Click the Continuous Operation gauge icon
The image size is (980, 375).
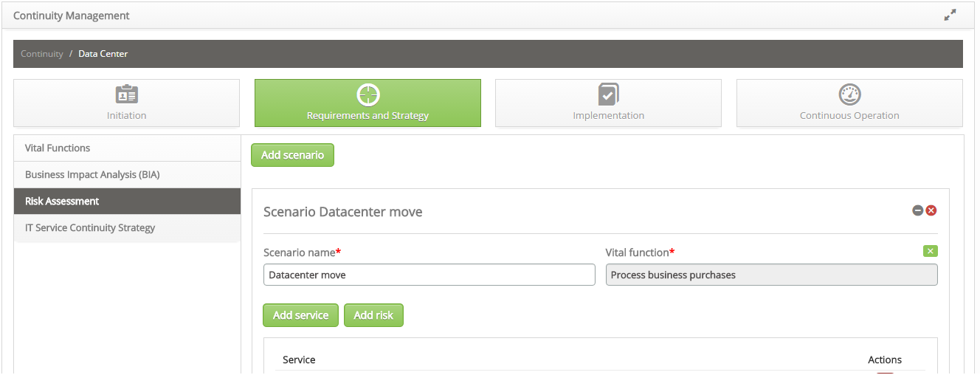tap(849, 94)
